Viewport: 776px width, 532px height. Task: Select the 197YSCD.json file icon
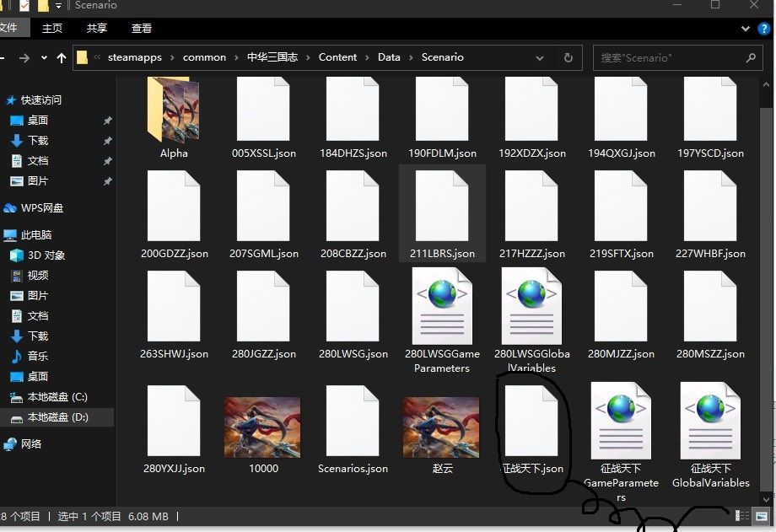coord(710,109)
